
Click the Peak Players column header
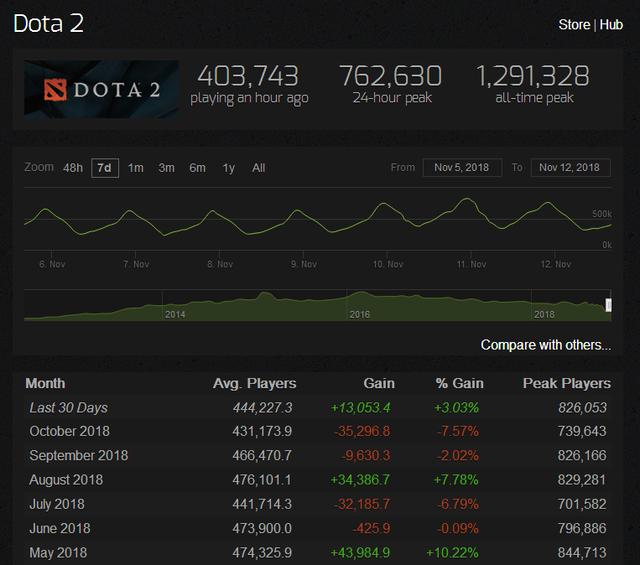click(567, 383)
